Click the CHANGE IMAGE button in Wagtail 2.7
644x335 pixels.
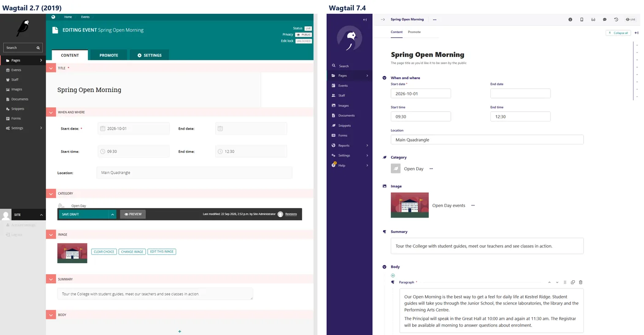click(x=132, y=252)
